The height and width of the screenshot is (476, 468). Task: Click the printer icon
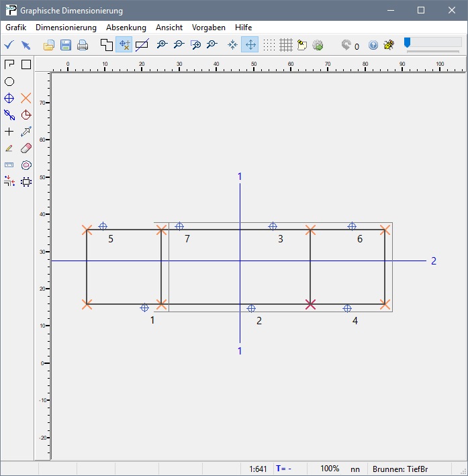82,45
